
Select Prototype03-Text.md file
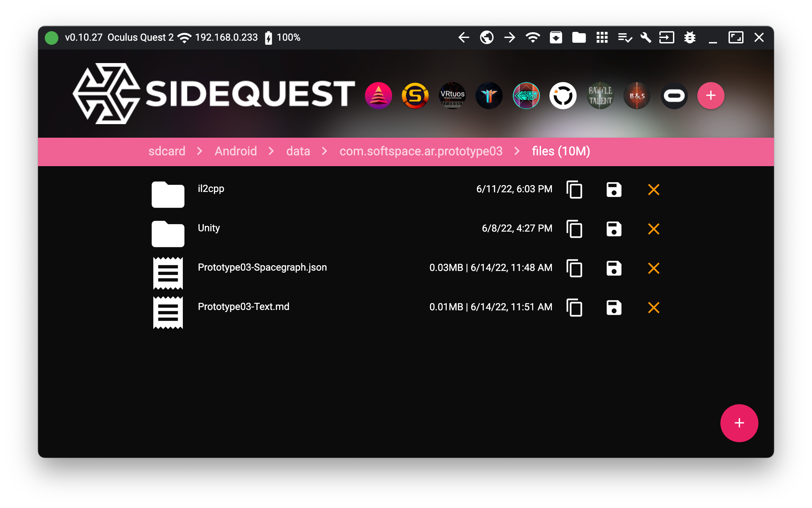pos(244,307)
